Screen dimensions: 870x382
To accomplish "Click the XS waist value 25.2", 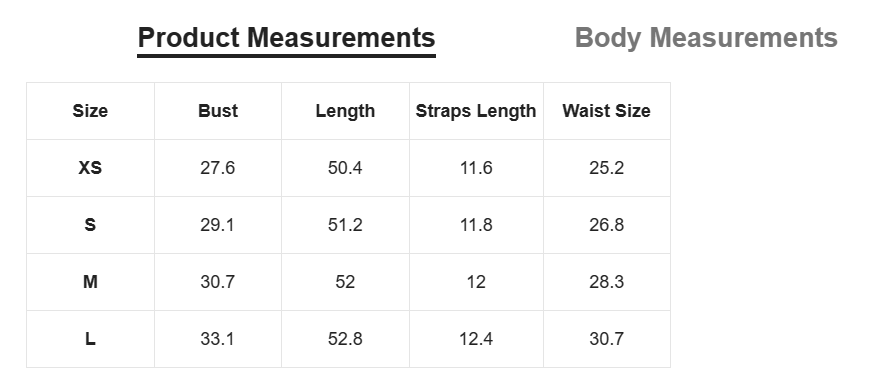I will [x=606, y=168].
